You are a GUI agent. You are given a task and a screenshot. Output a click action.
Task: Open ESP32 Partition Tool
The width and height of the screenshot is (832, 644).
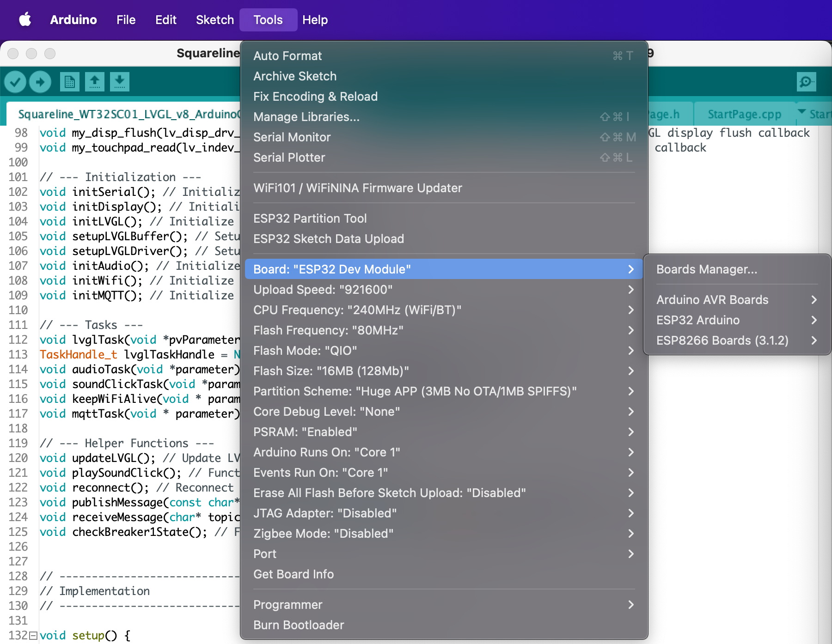(444, 219)
